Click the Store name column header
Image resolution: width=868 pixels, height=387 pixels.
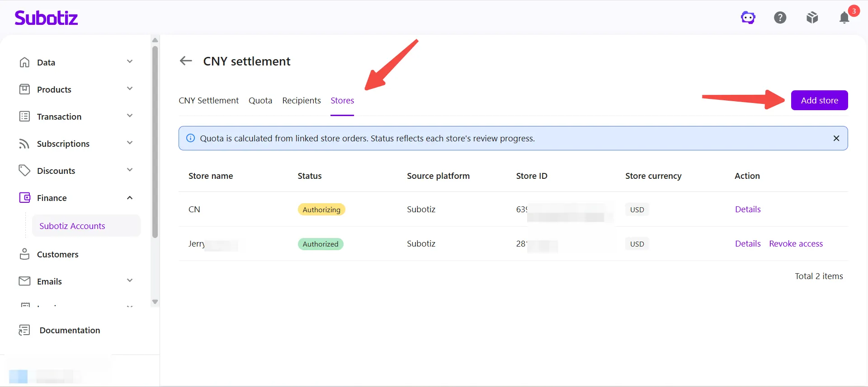211,176
